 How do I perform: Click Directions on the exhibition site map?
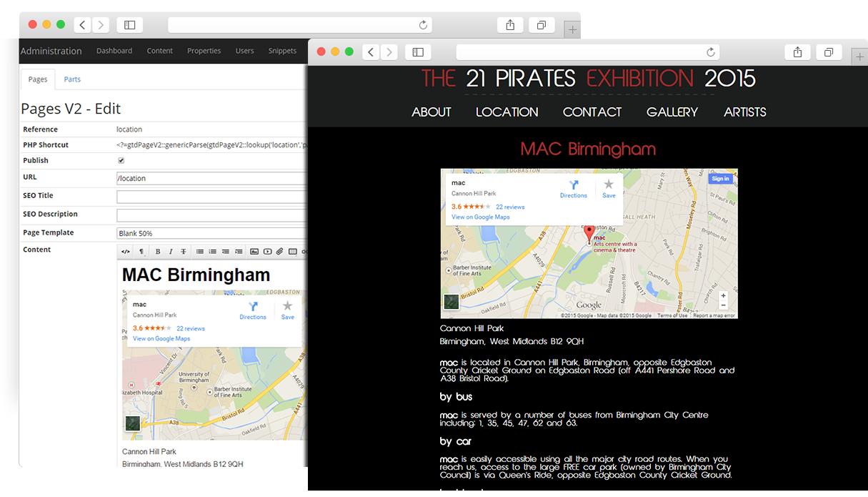point(574,189)
